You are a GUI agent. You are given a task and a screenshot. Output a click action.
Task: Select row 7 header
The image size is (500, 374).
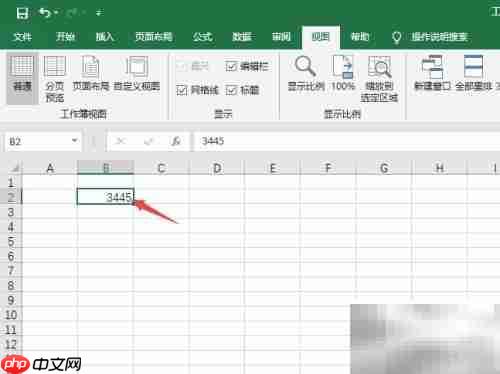[11, 270]
